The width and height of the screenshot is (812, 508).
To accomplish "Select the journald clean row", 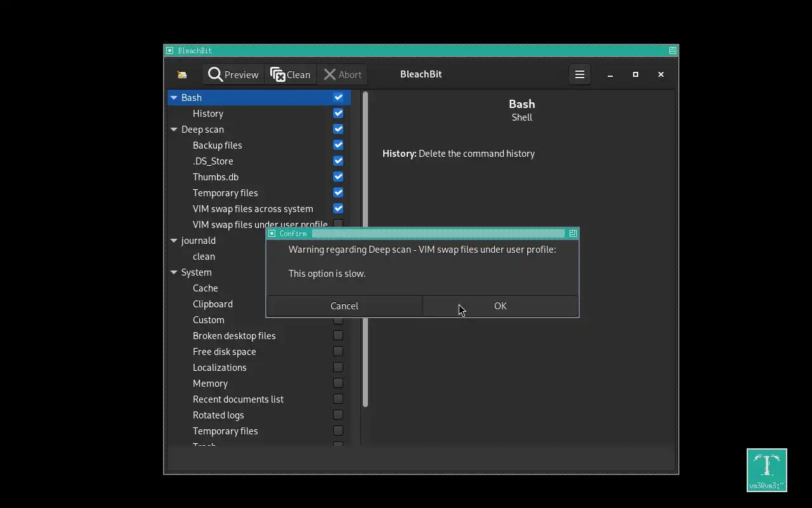I will tap(217, 256).
